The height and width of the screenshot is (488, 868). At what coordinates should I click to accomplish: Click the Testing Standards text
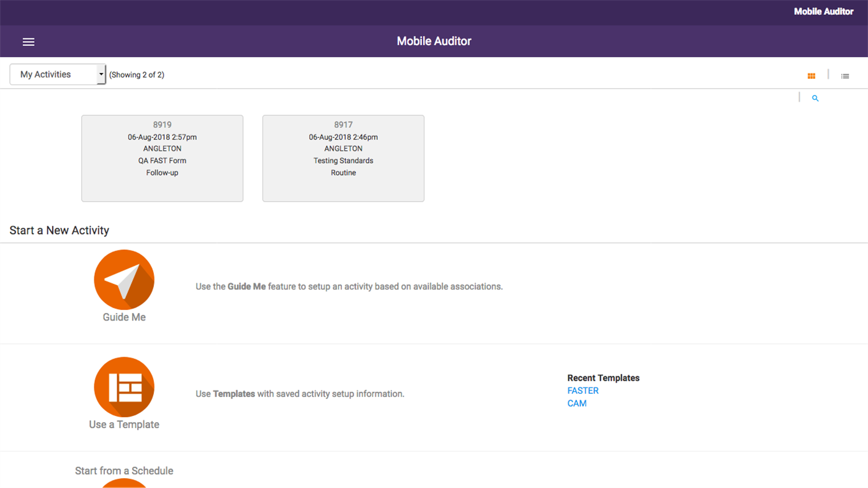[x=343, y=161]
